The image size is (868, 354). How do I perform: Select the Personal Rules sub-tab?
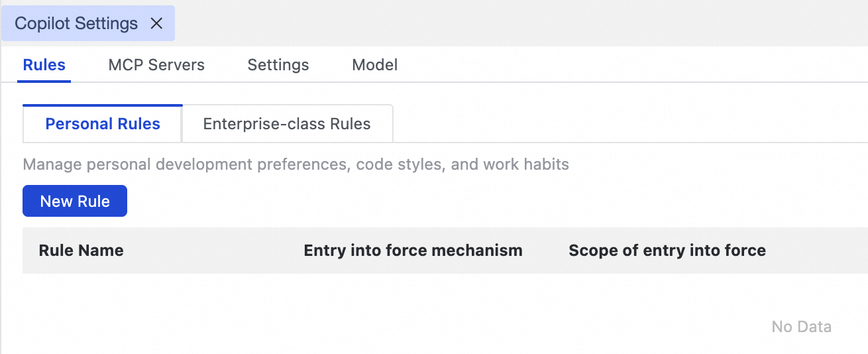click(103, 124)
